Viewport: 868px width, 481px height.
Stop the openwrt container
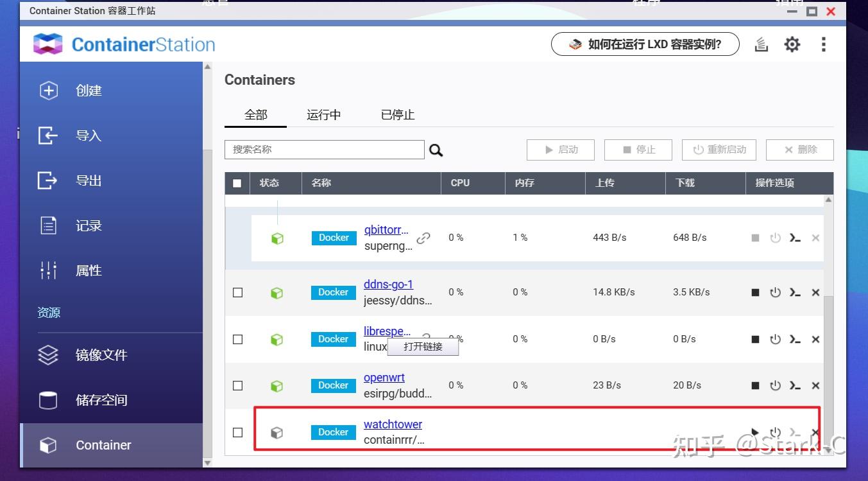click(x=756, y=386)
